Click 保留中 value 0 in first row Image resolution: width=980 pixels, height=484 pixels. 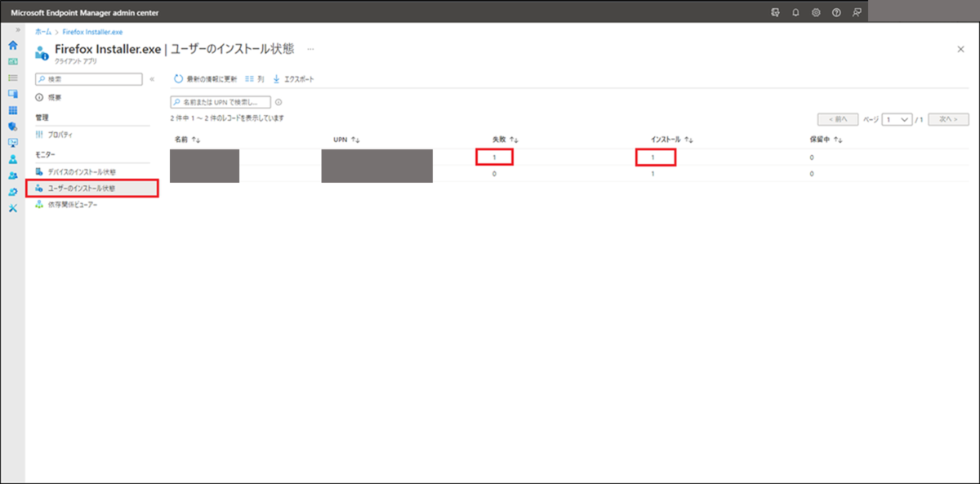point(812,157)
